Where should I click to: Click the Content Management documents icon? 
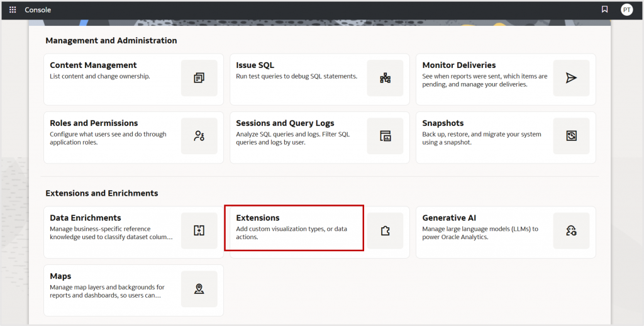click(199, 78)
